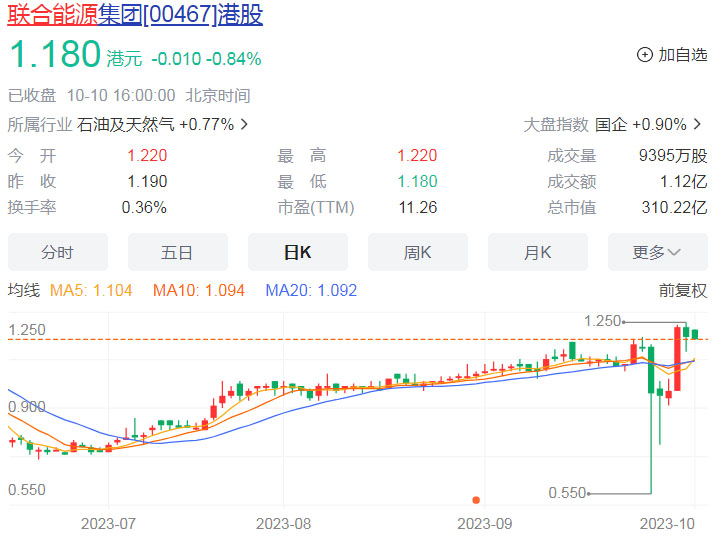
Task: Add stock via 加自选 text
Action: tap(683, 55)
